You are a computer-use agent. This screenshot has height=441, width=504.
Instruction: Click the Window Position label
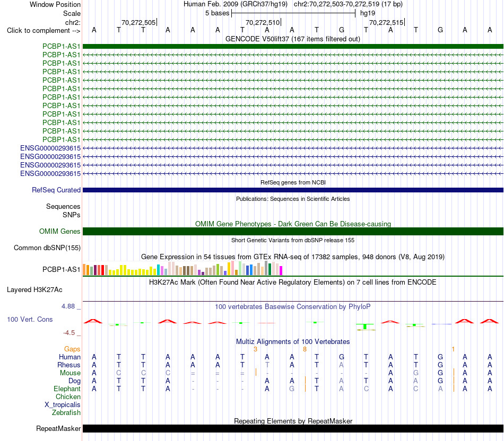click(x=55, y=4)
